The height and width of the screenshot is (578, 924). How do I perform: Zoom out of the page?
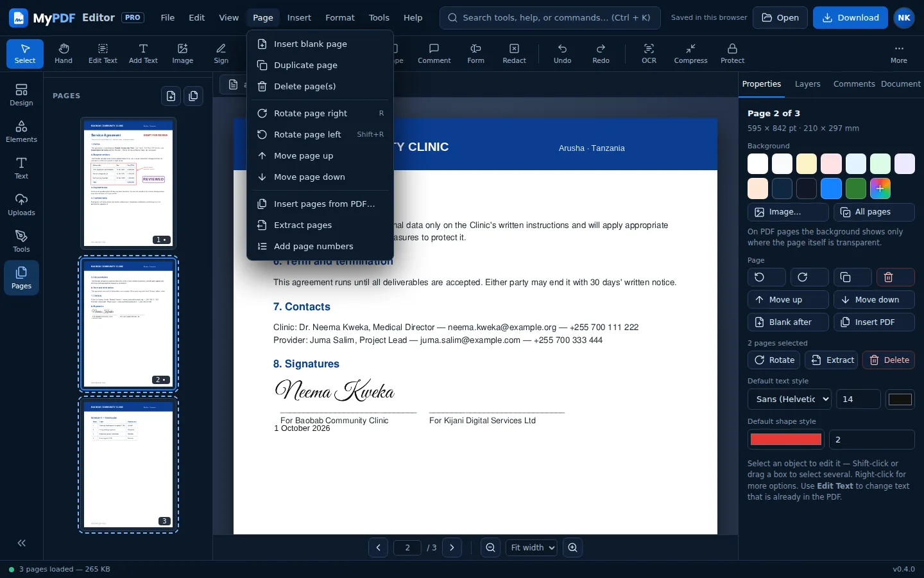(x=491, y=548)
